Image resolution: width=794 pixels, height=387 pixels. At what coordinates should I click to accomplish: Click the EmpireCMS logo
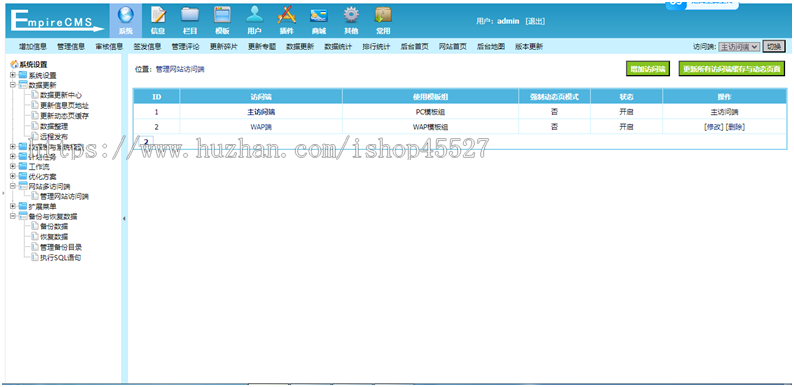pos(57,21)
